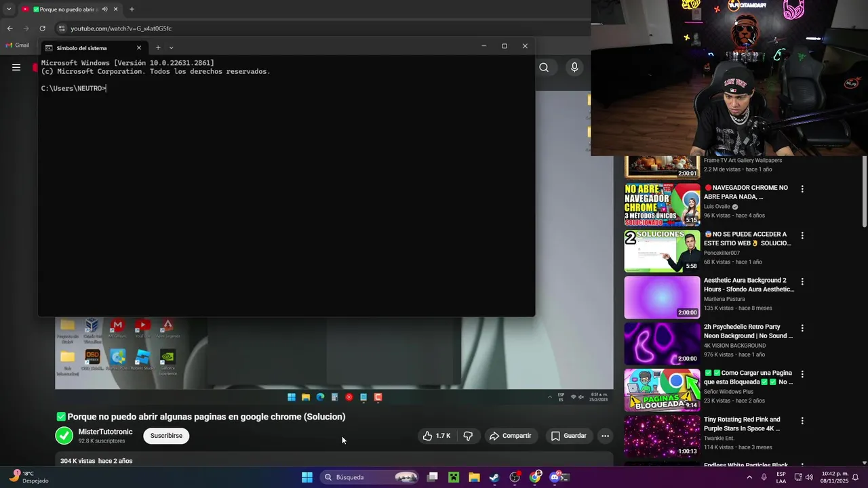
Task: Open 'NAVEGADOR CHROME NO ABRE' video thumbnail
Action: pyautogui.click(x=662, y=205)
